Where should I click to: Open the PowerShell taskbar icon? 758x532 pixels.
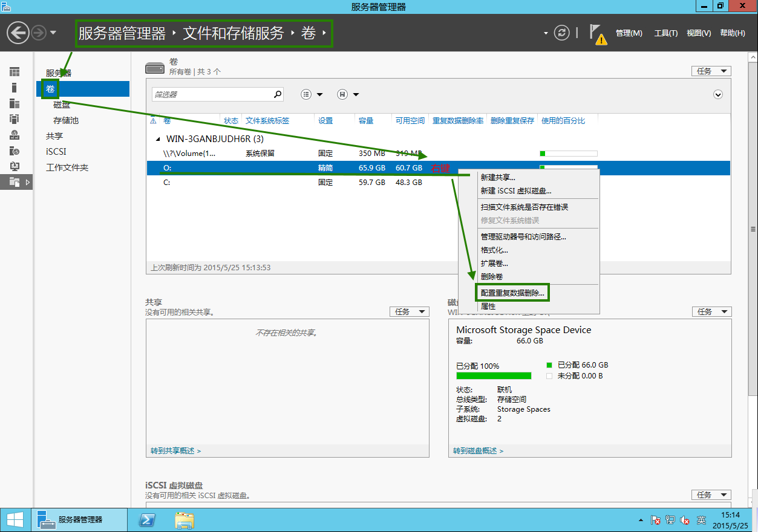tap(146, 519)
